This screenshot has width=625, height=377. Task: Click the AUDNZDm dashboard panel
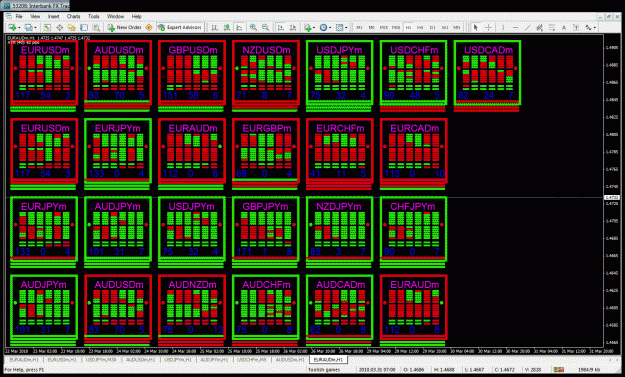[x=192, y=307]
